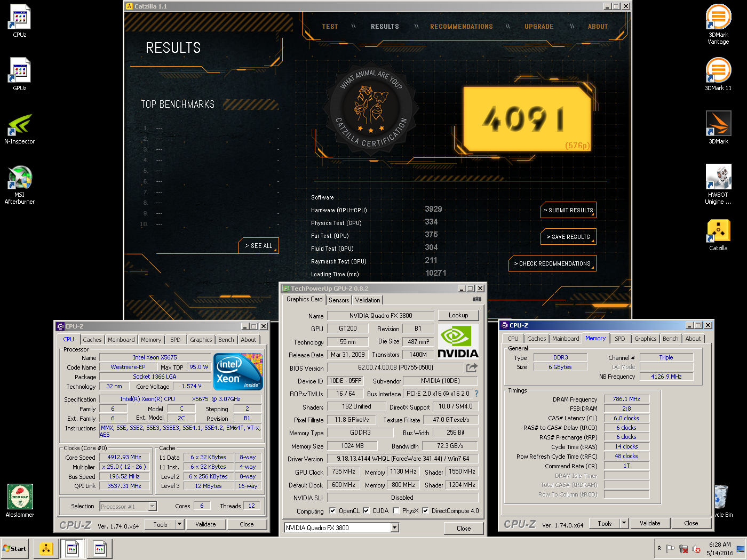Click the DRAM Frequency 786.1 MHz field
The image size is (747, 560).
pyautogui.click(x=626, y=399)
